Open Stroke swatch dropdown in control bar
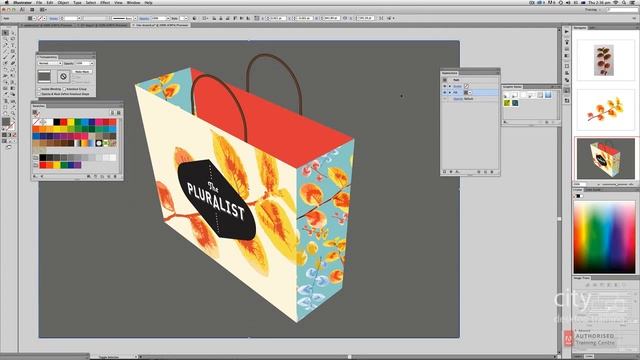The width and height of the screenshot is (640, 360). pyautogui.click(x=44, y=18)
